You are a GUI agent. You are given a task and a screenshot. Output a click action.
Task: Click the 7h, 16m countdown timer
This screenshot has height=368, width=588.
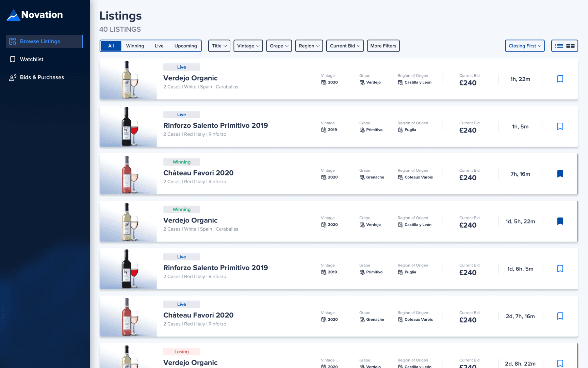(x=520, y=174)
